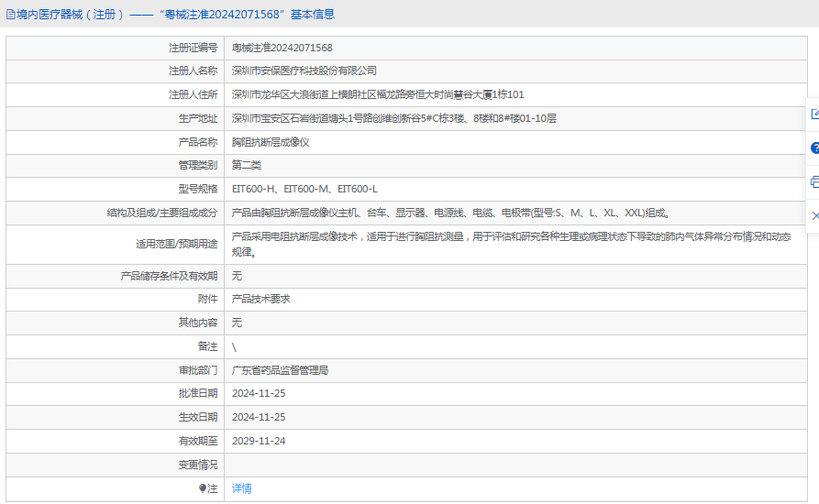Click management category value 第二类
819x504 pixels.
(x=247, y=165)
